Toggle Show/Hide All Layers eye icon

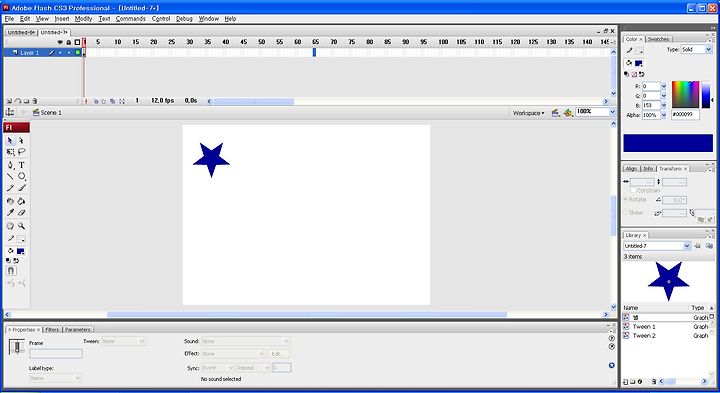(x=60, y=42)
